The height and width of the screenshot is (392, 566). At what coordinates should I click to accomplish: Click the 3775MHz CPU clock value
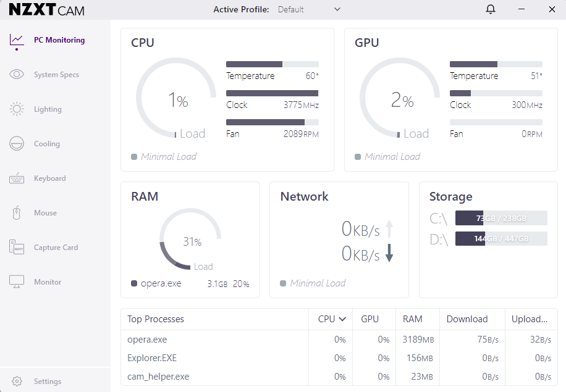[301, 105]
